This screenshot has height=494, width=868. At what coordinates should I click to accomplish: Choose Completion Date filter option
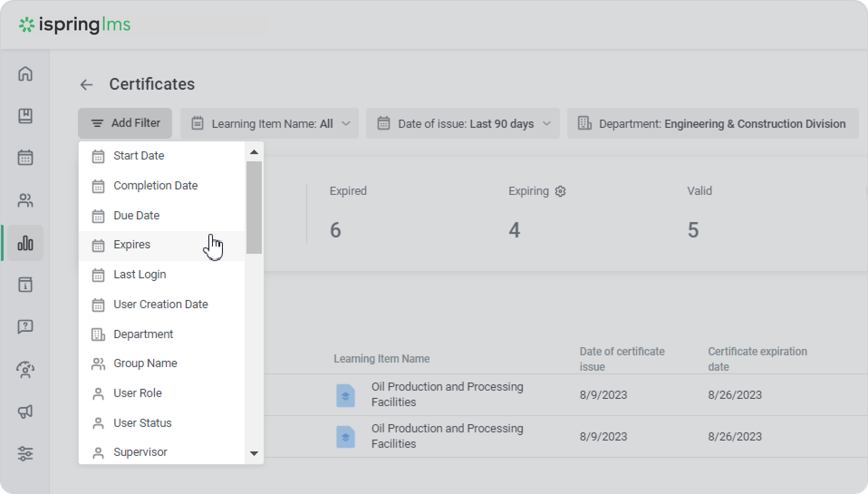pos(155,186)
